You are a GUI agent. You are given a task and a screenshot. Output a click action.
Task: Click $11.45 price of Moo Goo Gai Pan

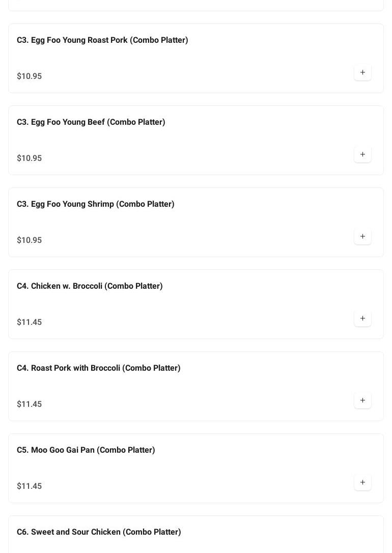(30, 486)
